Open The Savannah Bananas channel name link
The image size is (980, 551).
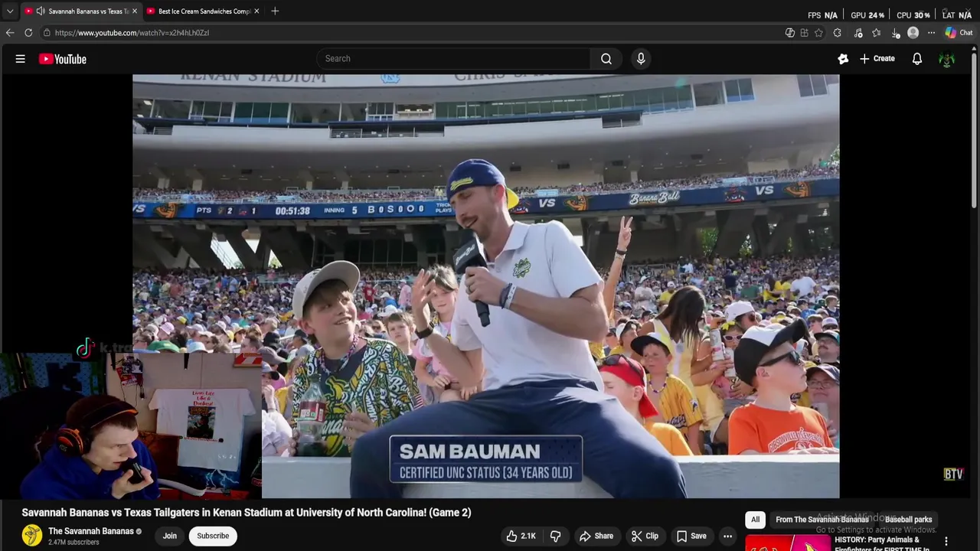(91, 531)
